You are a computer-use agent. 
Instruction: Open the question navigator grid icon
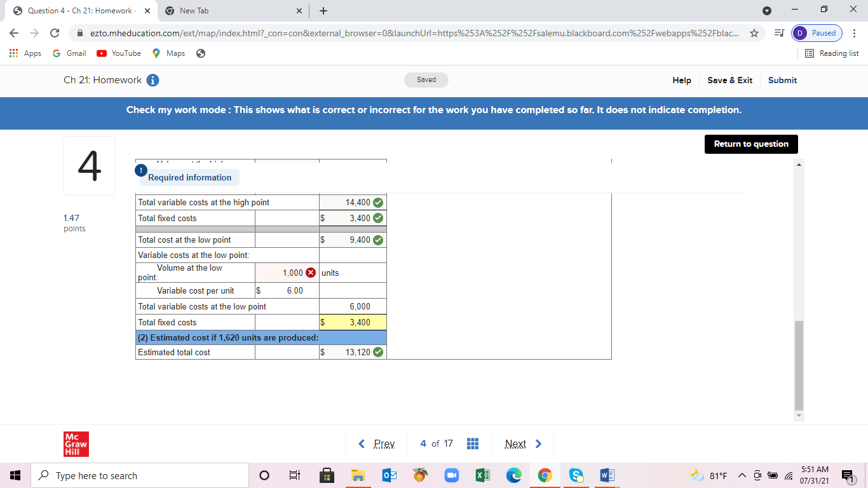point(473,443)
